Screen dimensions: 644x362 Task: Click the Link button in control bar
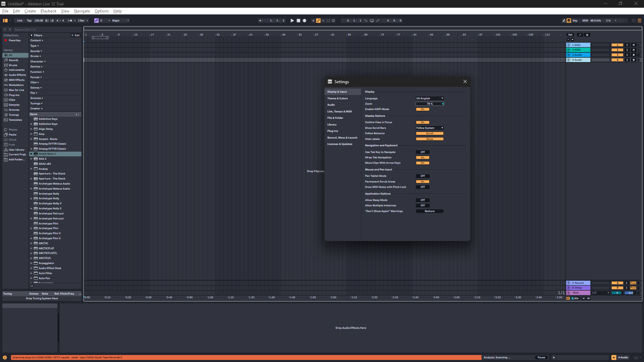point(20,20)
